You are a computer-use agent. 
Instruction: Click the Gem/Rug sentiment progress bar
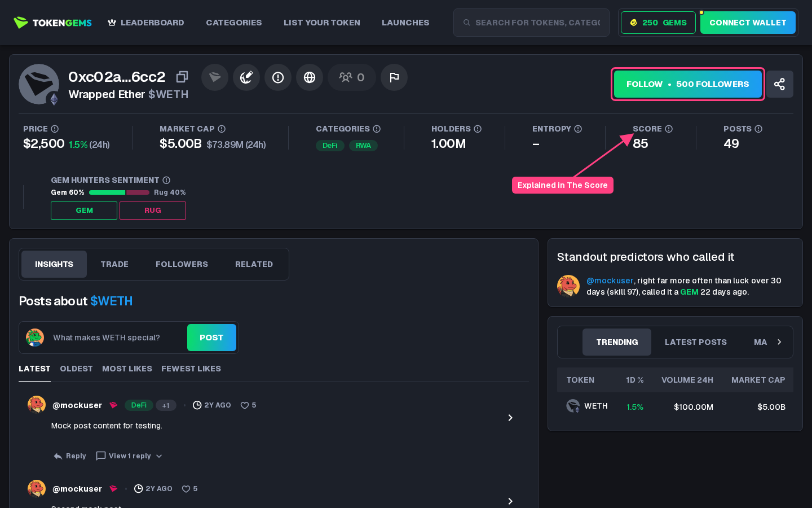pyautogui.click(x=119, y=192)
